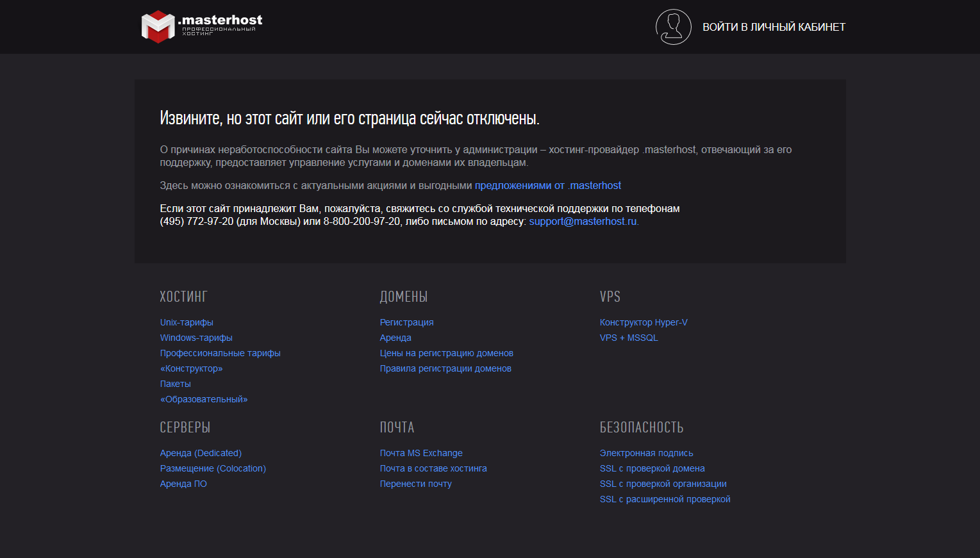
Task: Open Аренда (Dedicated) server link
Action: (201, 453)
